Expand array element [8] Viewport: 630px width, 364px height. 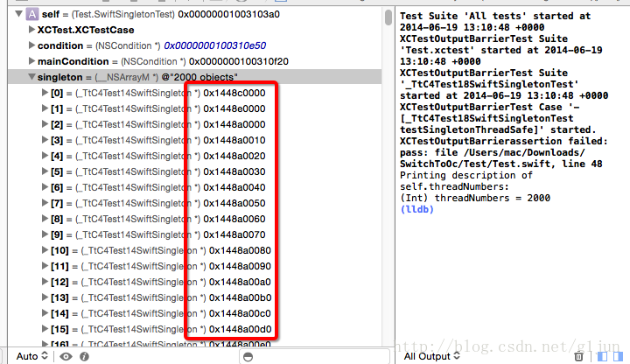(45, 218)
